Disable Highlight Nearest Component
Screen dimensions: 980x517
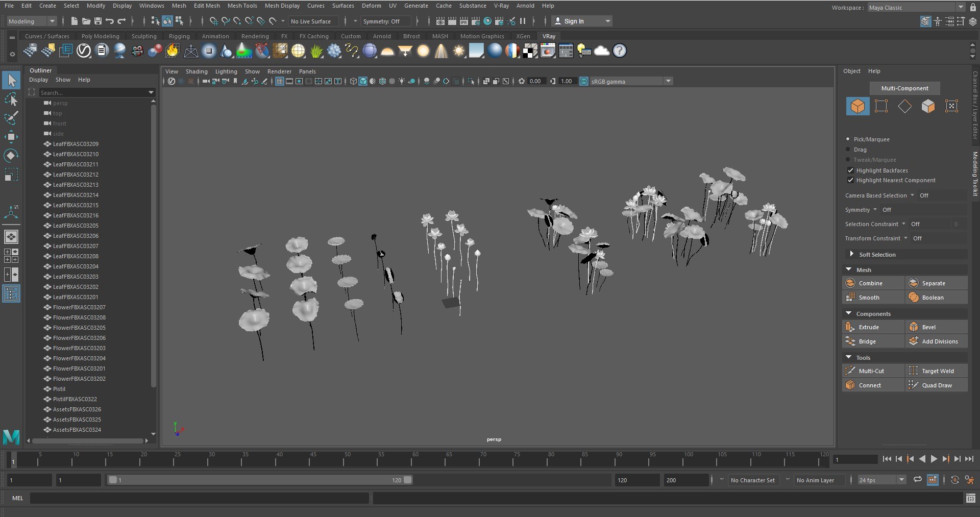point(850,180)
